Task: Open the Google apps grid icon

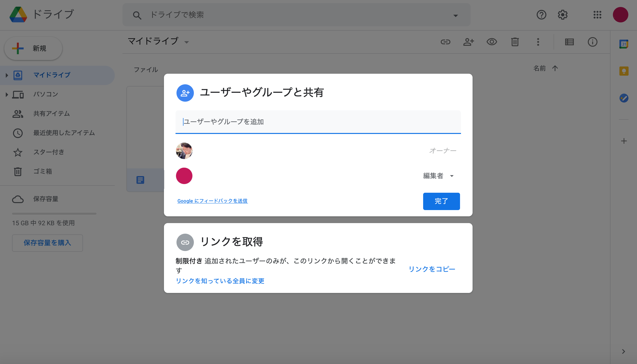Action: tap(597, 15)
